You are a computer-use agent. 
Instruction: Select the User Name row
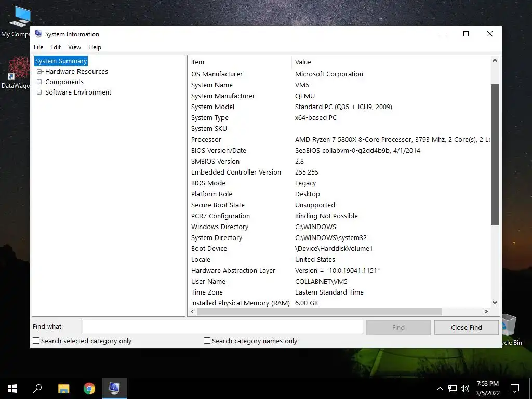pyautogui.click(x=340, y=281)
